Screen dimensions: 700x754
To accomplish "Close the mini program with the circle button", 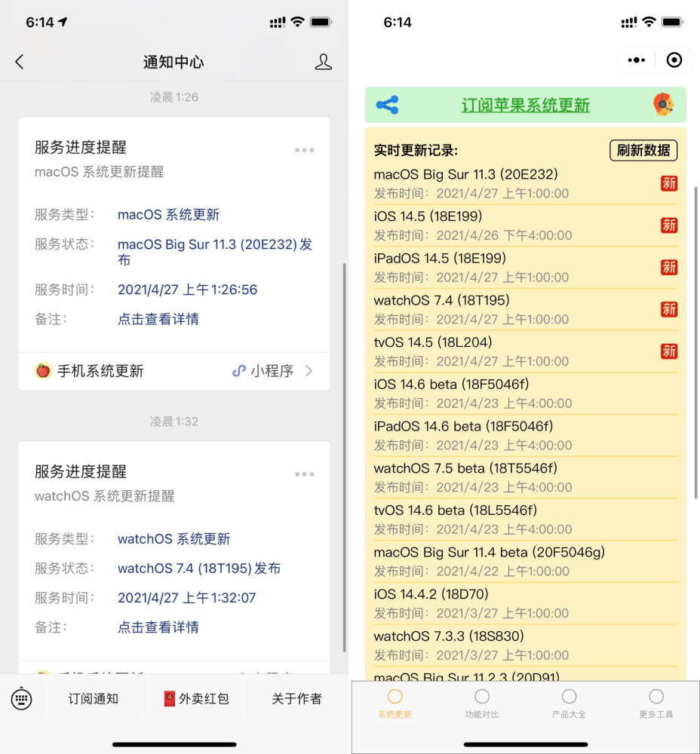I will point(674,60).
